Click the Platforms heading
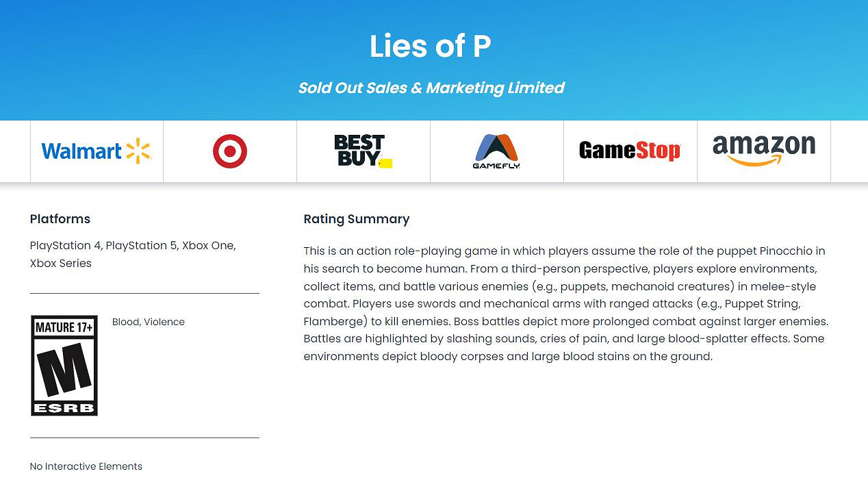Viewport: 868px width, 495px height. click(60, 219)
